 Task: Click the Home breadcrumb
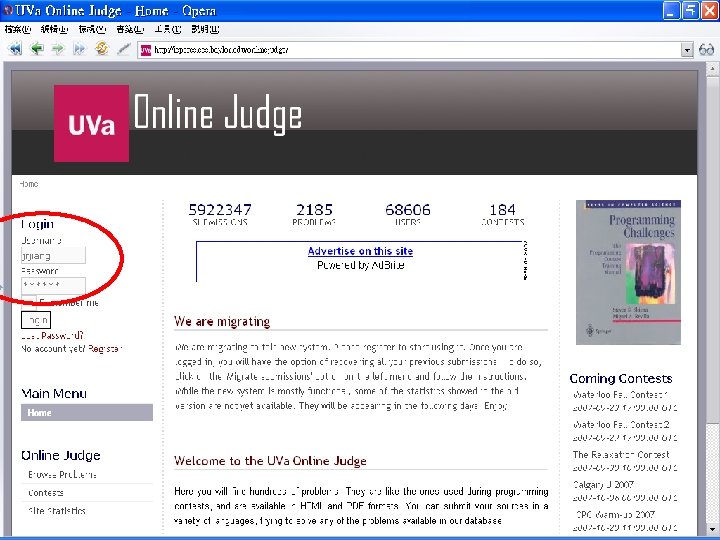tap(28, 184)
